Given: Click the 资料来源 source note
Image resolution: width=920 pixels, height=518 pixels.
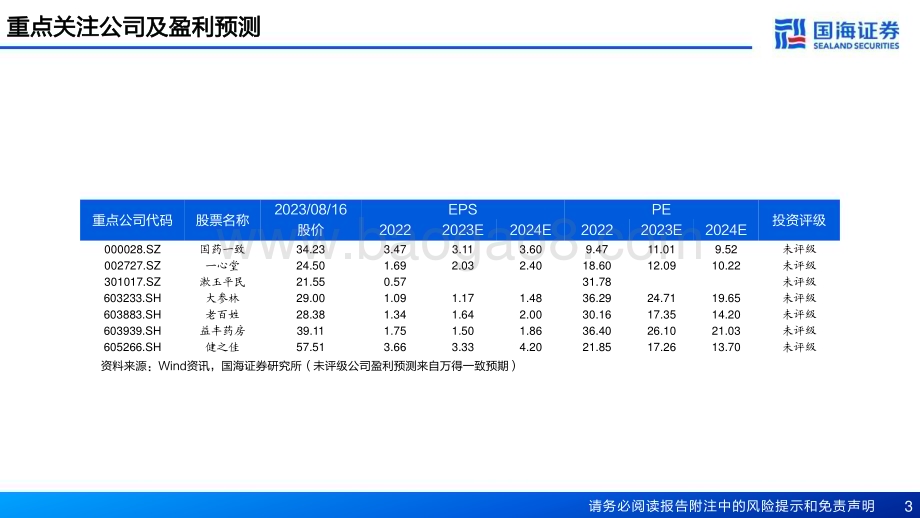Looking at the screenshot, I should (x=309, y=366).
